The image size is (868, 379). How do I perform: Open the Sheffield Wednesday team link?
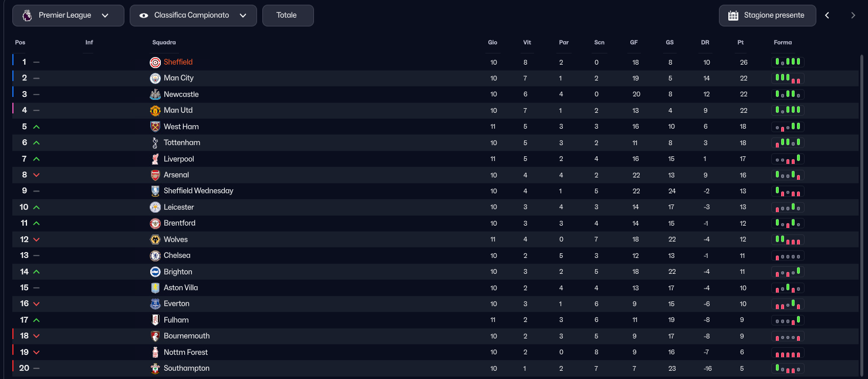[x=198, y=191]
